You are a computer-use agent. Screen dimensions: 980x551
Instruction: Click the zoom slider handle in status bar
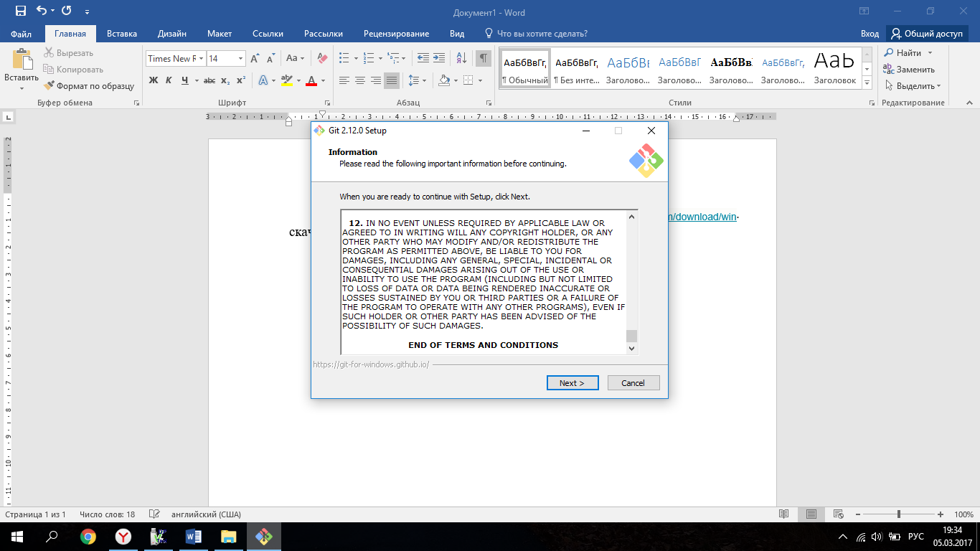(899, 514)
